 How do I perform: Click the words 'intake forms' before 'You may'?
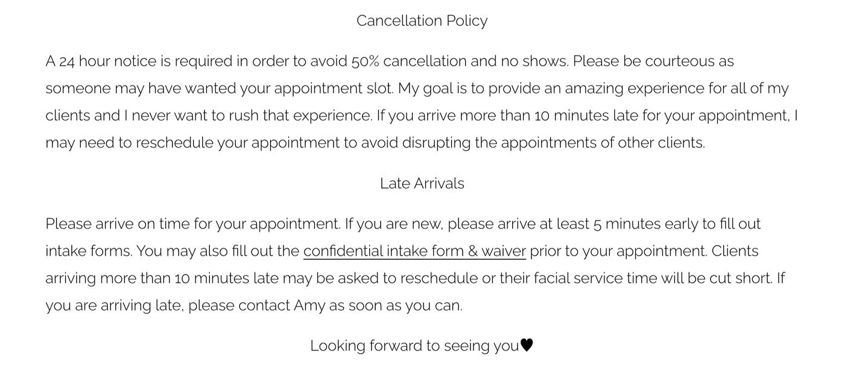(x=88, y=251)
